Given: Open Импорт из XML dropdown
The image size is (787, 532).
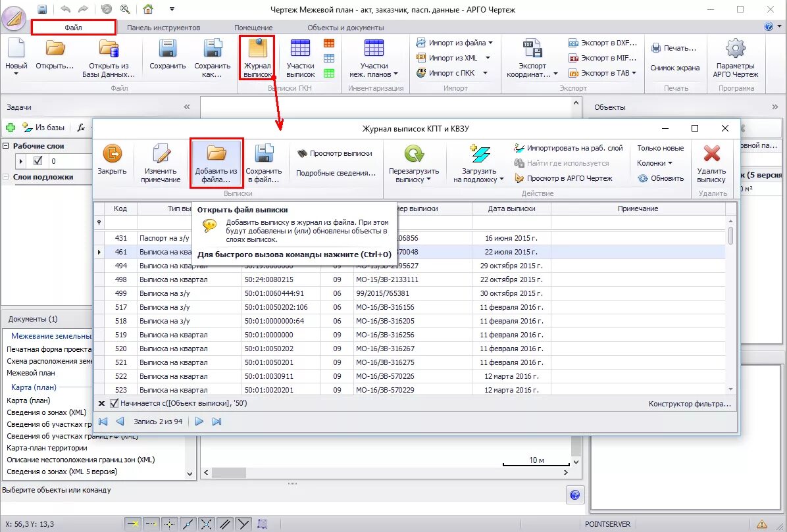Looking at the screenshot, I should (x=487, y=58).
